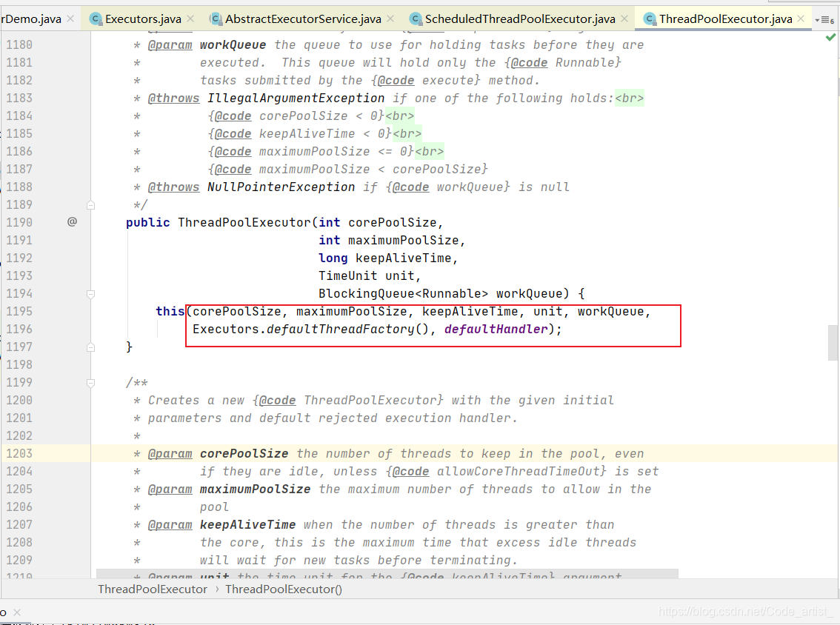Click the AbstractExecutorService.java class icon
840x625 pixels.
click(x=216, y=19)
